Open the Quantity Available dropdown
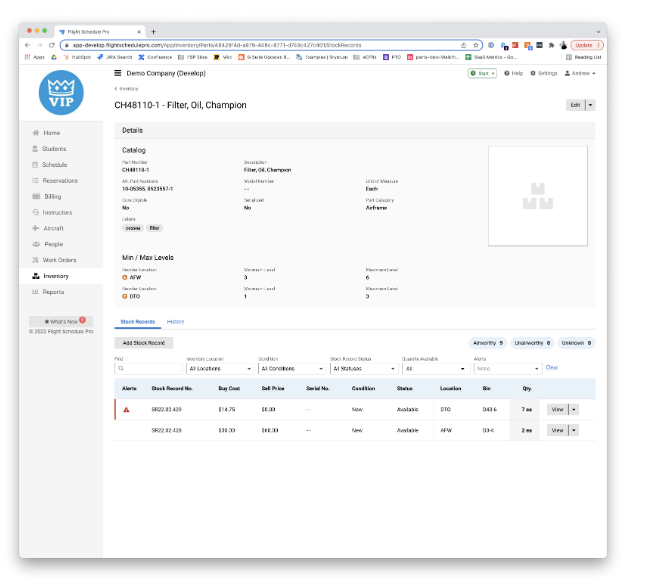 coord(435,369)
